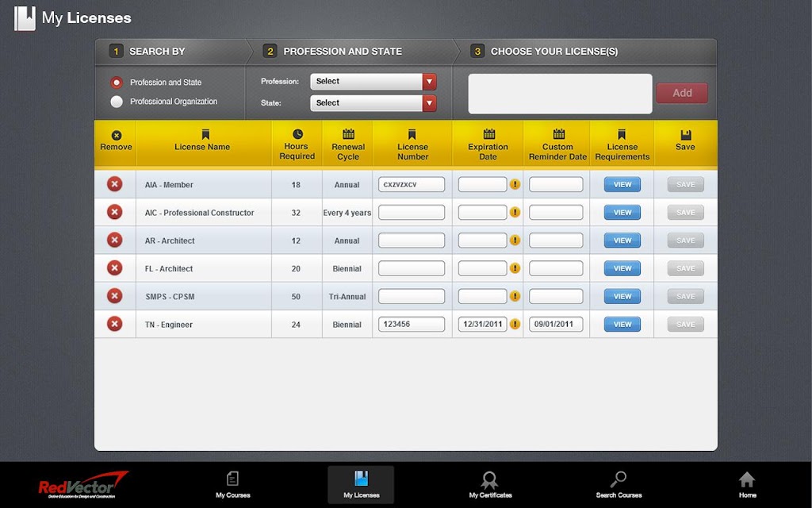Click expiration warning icon for SMPS - CPSM
The image size is (812, 508).
pos(515,296)
